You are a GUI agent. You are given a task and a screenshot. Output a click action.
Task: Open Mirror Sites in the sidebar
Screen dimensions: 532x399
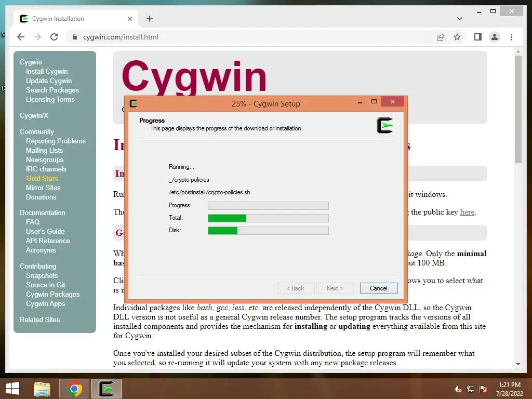point(43,188)
